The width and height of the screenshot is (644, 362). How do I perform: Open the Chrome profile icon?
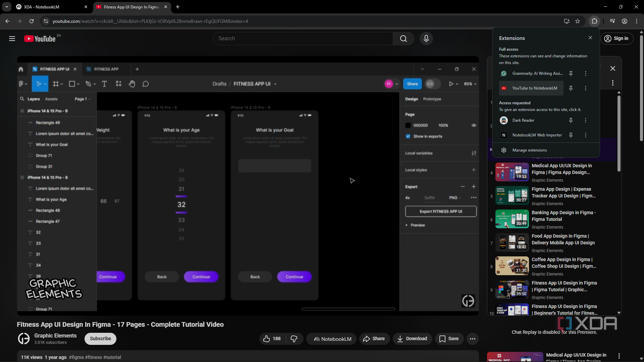[x=625, y=21]
